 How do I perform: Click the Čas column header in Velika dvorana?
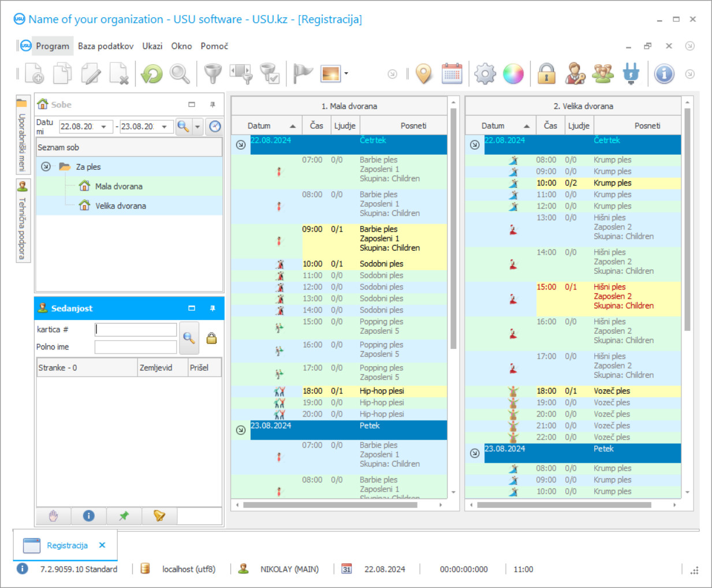coord(550,125)
